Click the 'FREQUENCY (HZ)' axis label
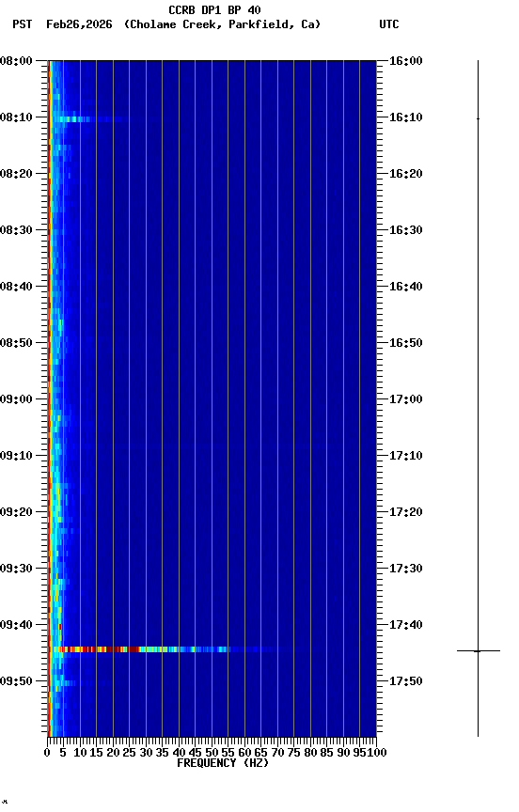519x812 pixels. point(223,763)
